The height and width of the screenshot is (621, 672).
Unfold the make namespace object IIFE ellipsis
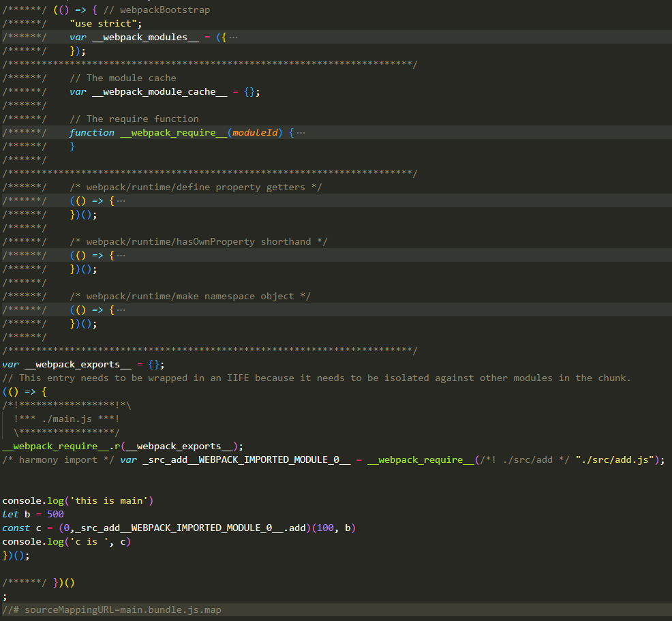pyautogui.click(x=121, y=310)
